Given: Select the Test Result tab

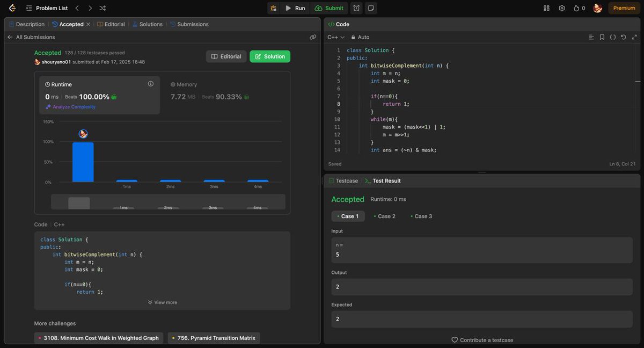Looking at the screenshot, I should click(383, 181).
